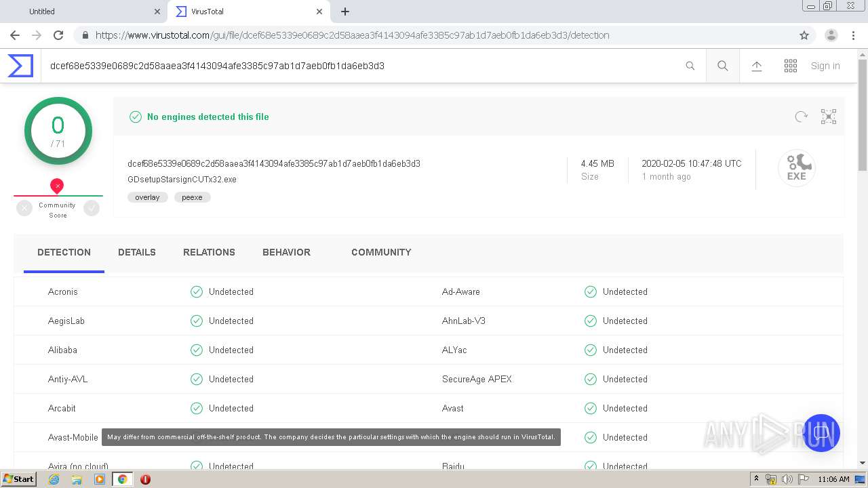This screenshot has height=488, width=868.
Task: Select the Alibaba engine name
Action: click(62, 350)
